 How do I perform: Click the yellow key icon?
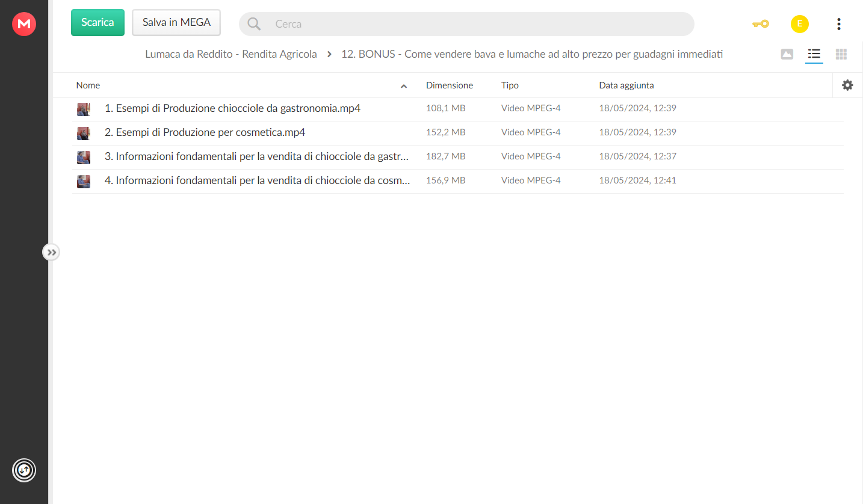point(760,24)
